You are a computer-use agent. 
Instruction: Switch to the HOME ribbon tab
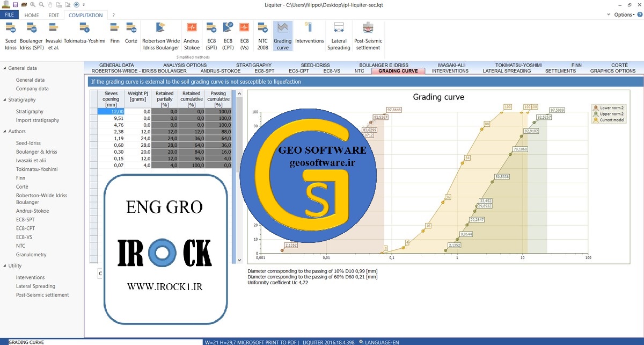[x=32, y=15]
